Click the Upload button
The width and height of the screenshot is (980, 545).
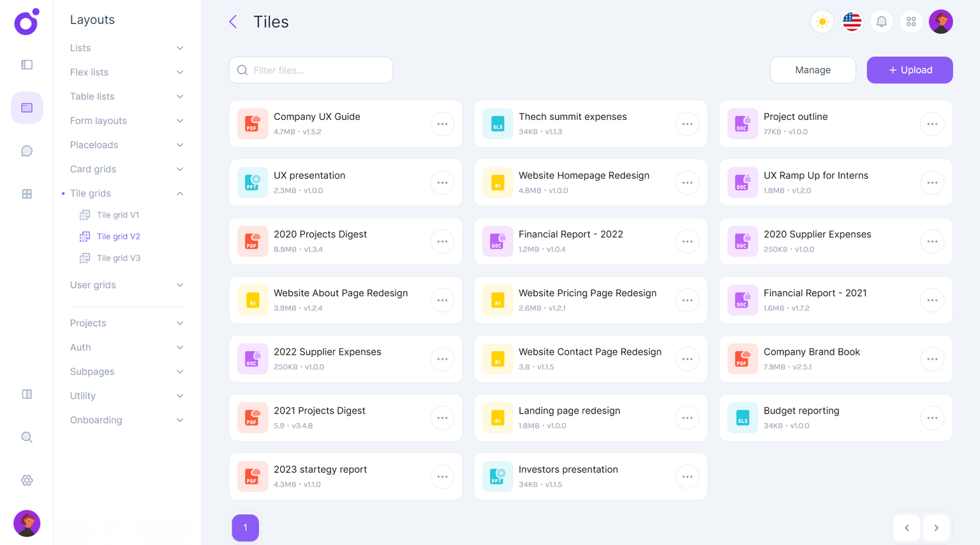909,70
